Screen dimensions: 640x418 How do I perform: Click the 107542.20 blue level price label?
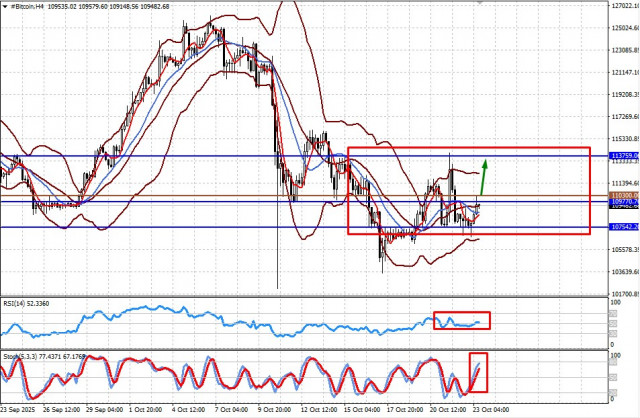[624, 227]
